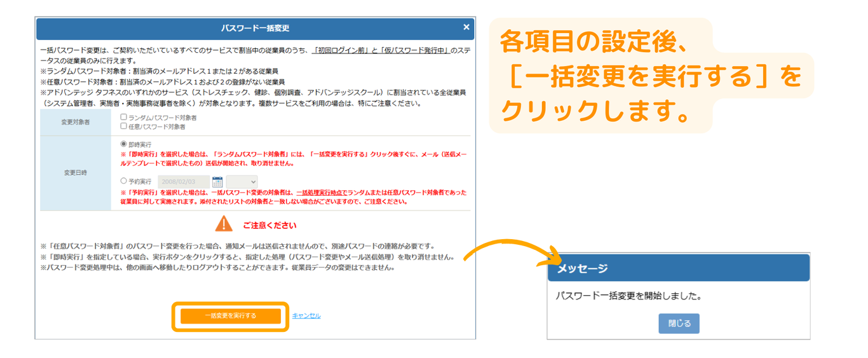The image size is (868, 358).
Task: Click the underlined 初回ログイン前 text
Action: (x=341, y=50)
